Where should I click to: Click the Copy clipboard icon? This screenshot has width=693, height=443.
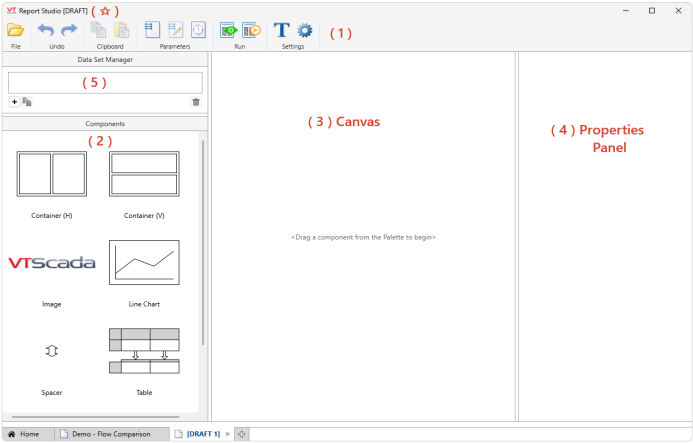(98, 30)
